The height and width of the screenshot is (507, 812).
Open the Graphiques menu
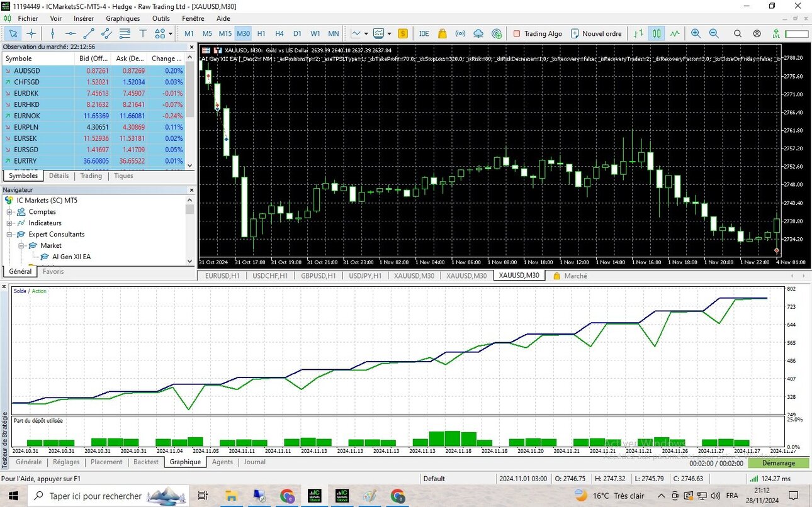123,18
